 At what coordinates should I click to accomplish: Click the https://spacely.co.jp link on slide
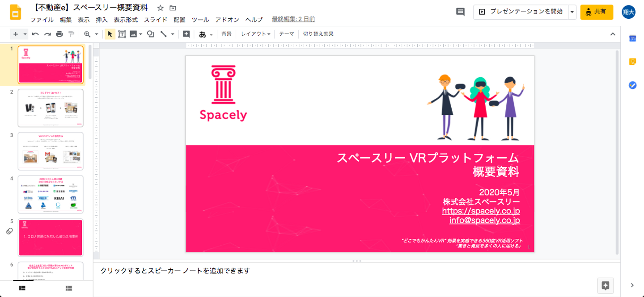[481, 211]
